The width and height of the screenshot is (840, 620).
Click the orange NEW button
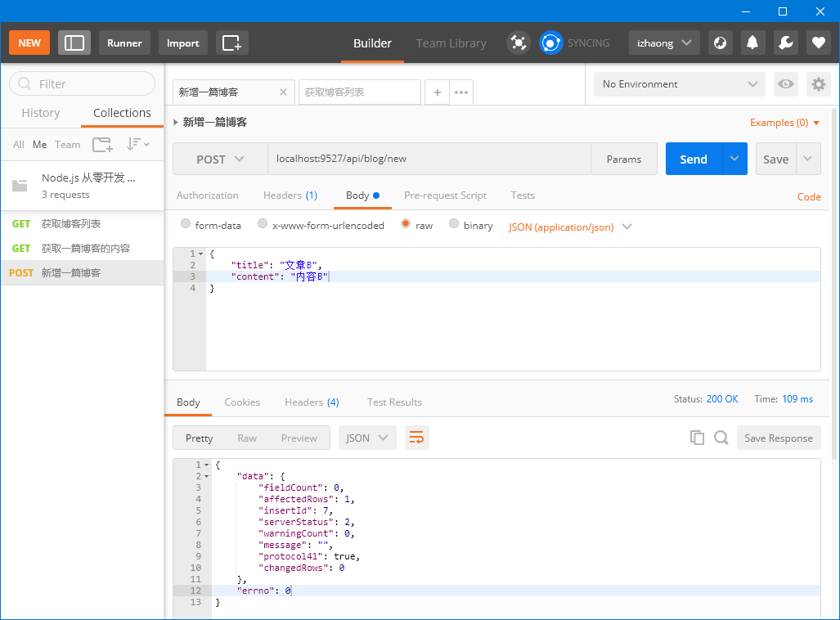tap(29, 43)
